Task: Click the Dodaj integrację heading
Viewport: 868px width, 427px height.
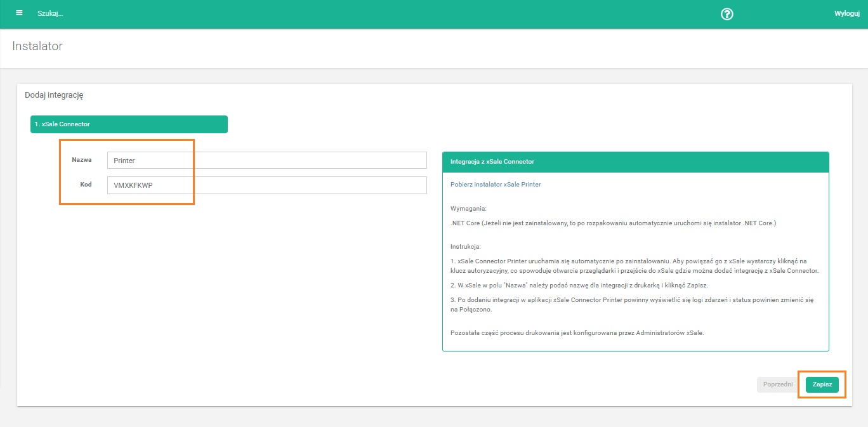Action: click(54, 95)
